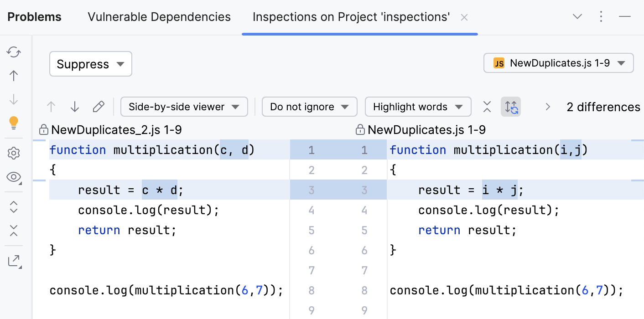This screenshot has height=319, width=644.
Task: Toggle synchronize scrolling button
Action: (x=511, y=107)
